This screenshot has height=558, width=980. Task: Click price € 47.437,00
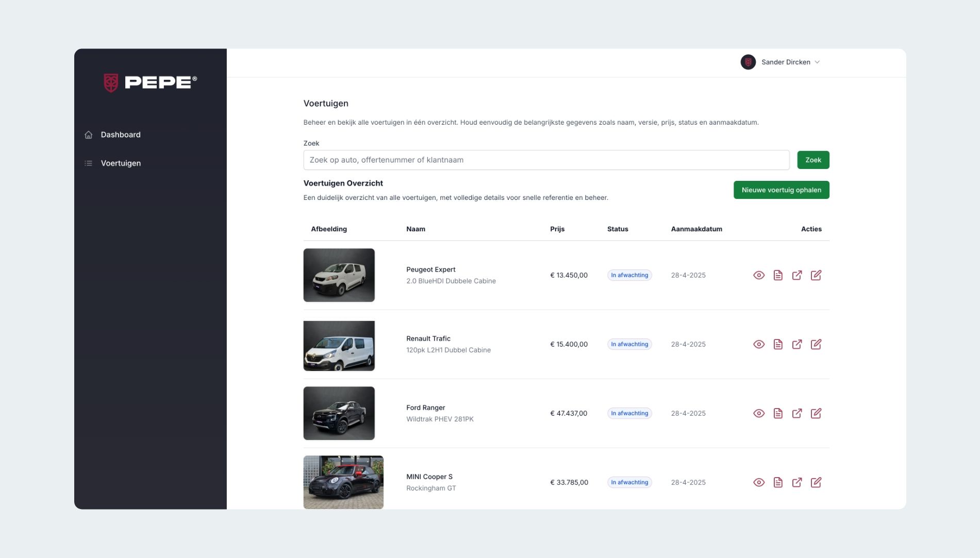click(x=569, y=413)
